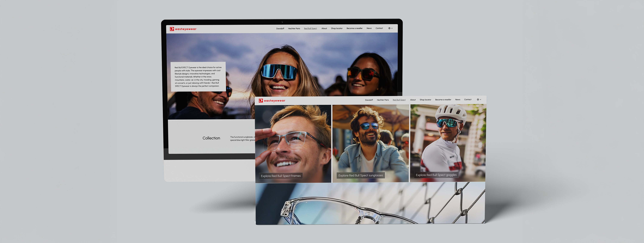Select Red Bull Spect in the monitor navigation
644x243 pixels.
click(x=310, y=29)
